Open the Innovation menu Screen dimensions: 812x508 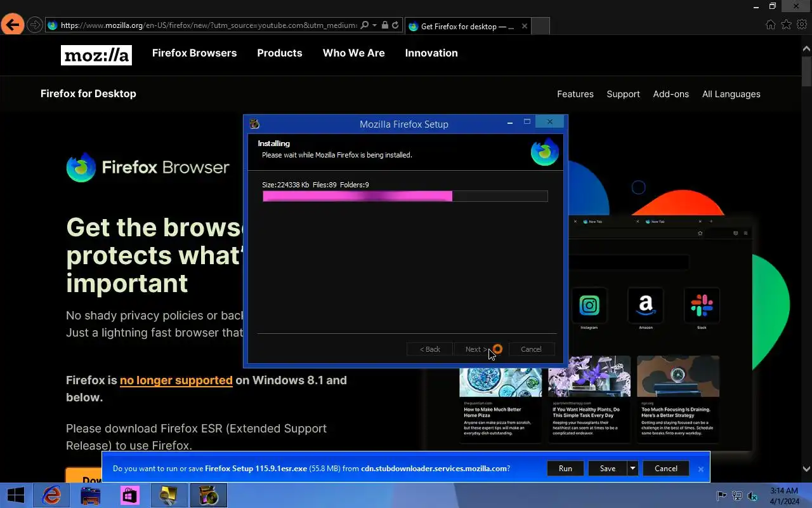tap(431, 53)
